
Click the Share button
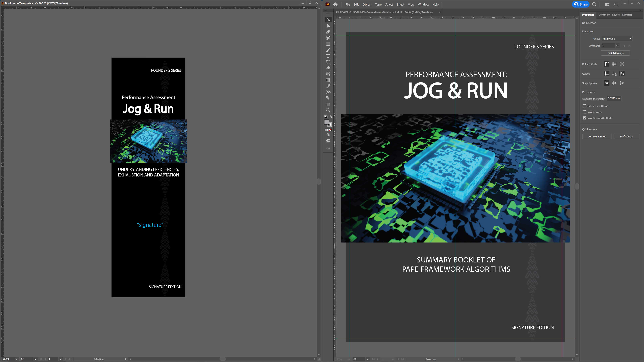point(581,4)
